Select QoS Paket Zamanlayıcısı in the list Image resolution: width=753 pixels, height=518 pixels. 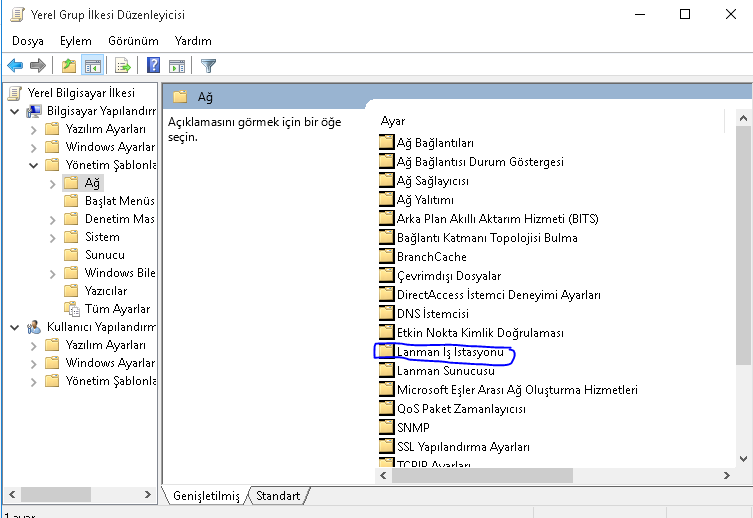point(461,409)
